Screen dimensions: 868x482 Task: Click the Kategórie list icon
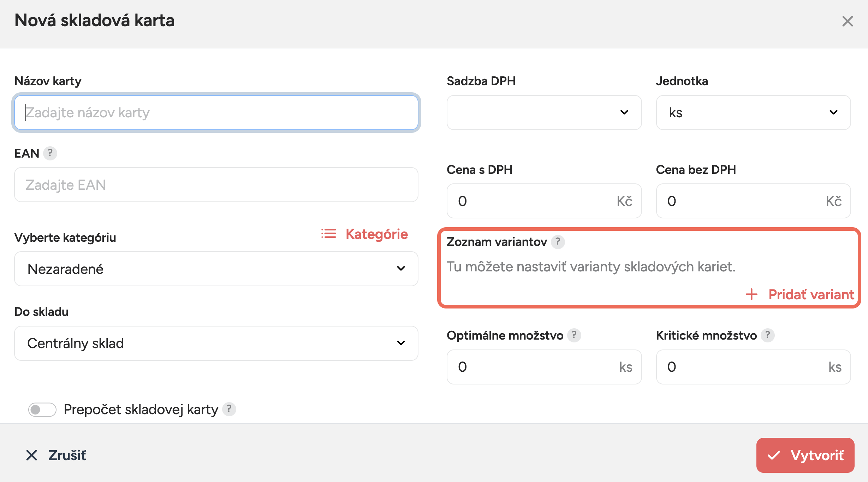tap(328, 234)
